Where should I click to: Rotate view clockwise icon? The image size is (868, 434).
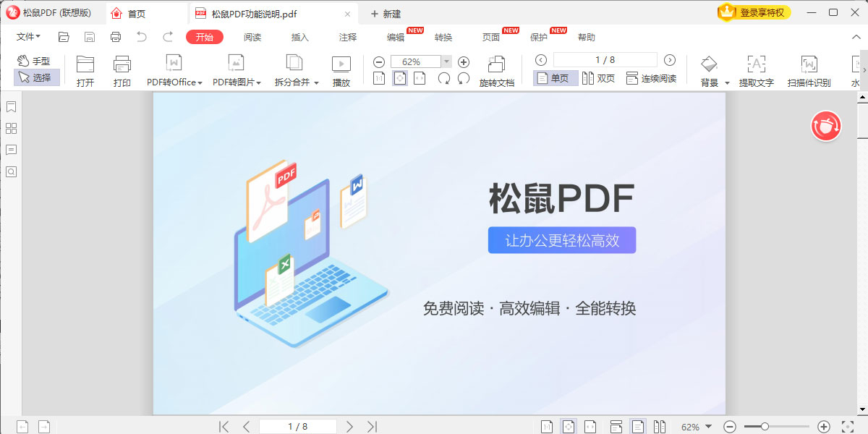(443, 78)
